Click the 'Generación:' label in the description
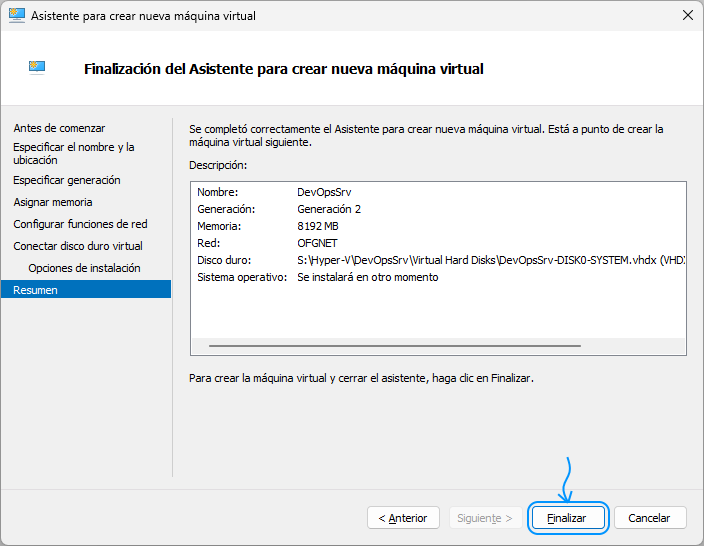The image size is (704, 546). [226, 209]
